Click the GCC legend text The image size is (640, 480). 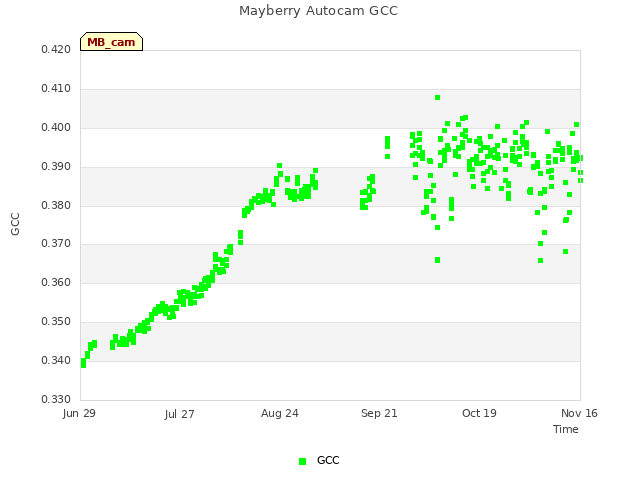[328, 460]
